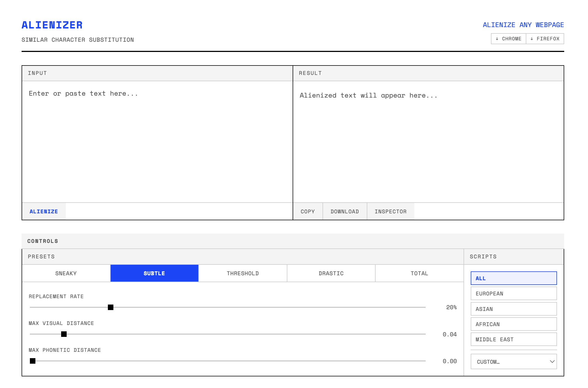Click into the input text area
588x388 pixels.
point(157,142)
